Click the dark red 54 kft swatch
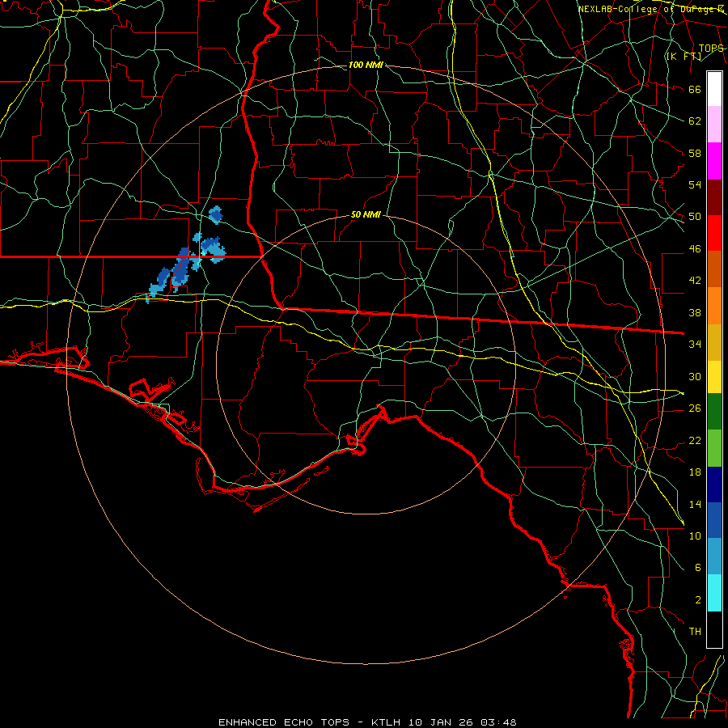Image resolution: width=728 pixels, height=728 pixels. click(x=714, y=197)
